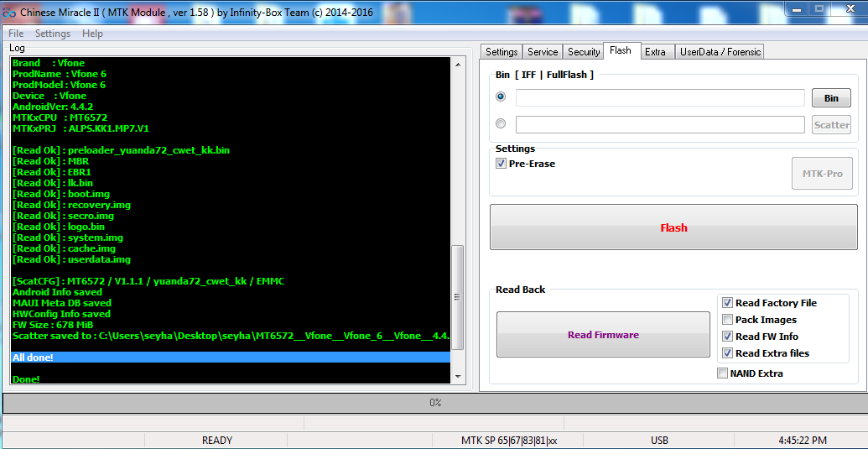Click 'MTKxCPU : MT6572' log line

point(60,117)
